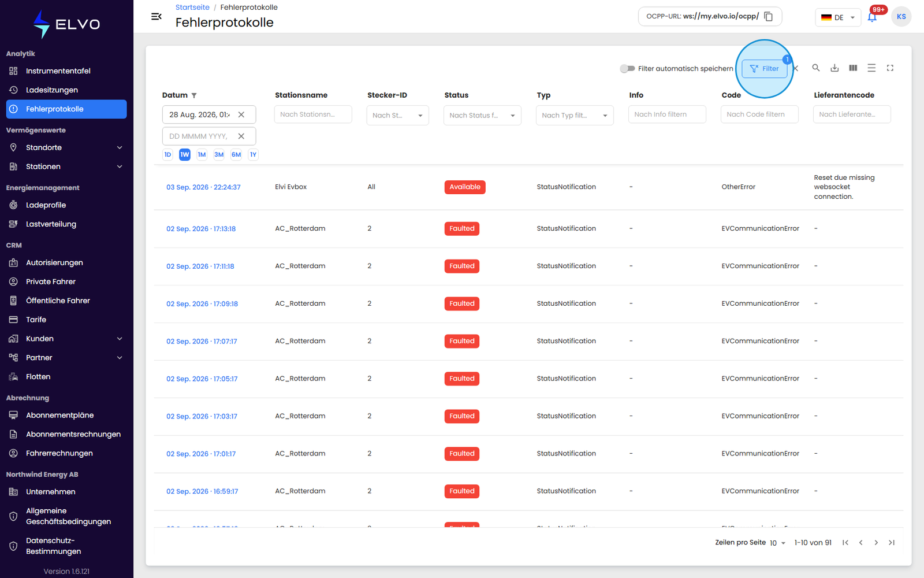This screenshot has height=578, width=924.
Task: Open Ladesitzungen in the sidebar
Action: coord(66,90)
